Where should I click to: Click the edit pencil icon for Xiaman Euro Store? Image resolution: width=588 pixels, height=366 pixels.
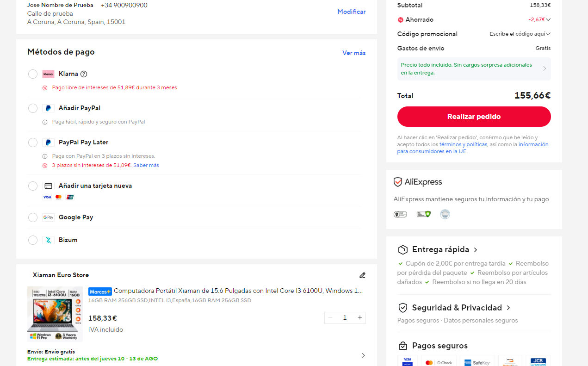pyautogui.click(x=362, y=275)
